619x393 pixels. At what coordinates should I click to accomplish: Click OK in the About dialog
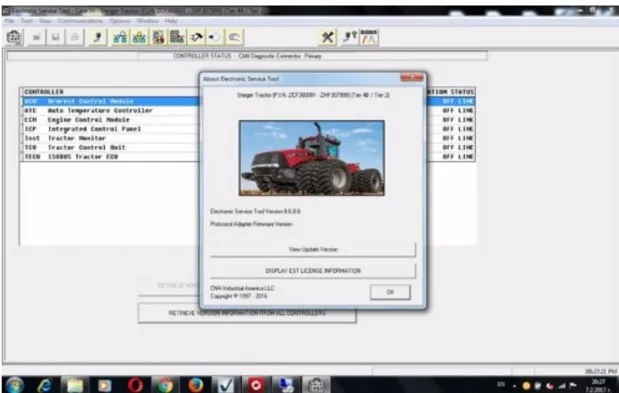[x=390, y=292]
